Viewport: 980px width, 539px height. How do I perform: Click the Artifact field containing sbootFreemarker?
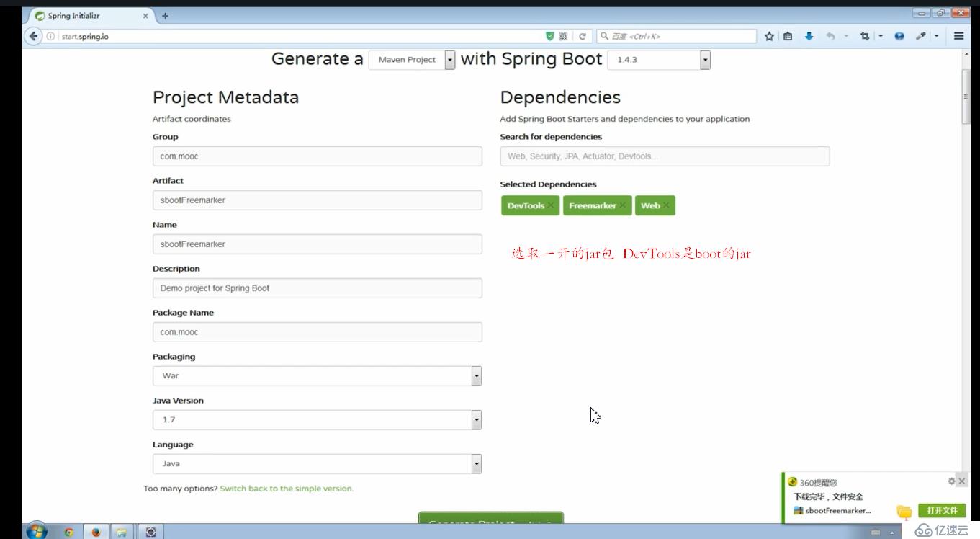pyautogui.click(x=317, y=200)
